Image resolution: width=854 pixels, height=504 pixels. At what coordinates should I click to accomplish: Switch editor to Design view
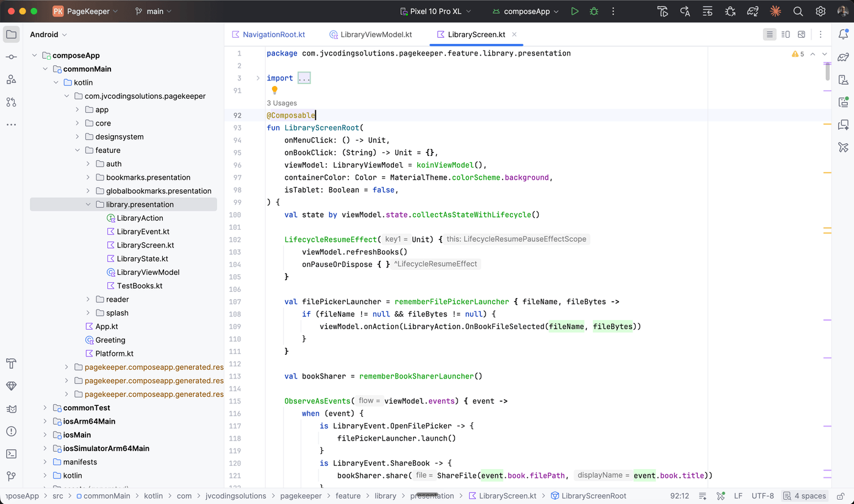point(802,34)
